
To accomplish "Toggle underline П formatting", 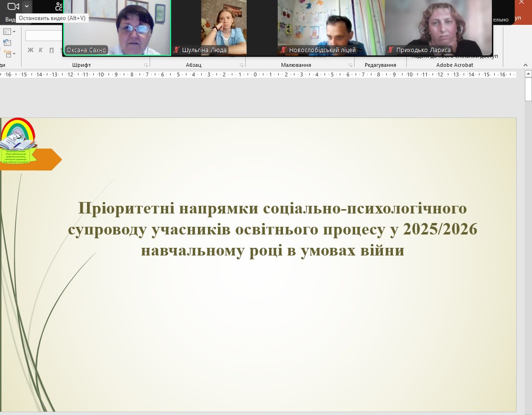I will (x=51, y=50).
